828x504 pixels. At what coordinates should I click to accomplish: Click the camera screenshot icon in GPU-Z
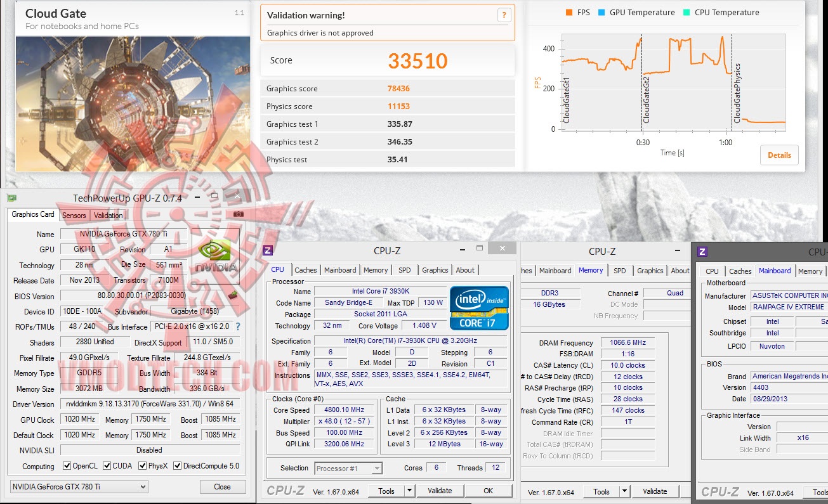point(239,214)
